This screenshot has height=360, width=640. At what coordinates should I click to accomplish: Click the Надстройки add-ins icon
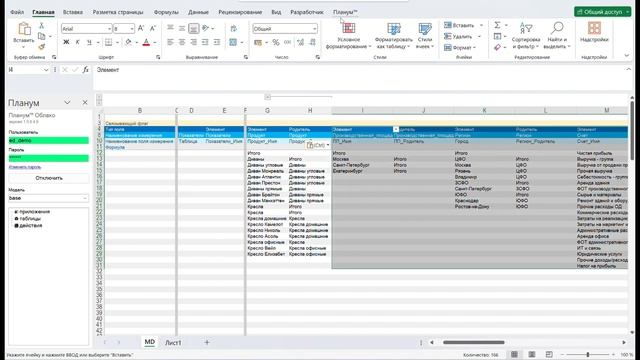coord(594,28)
